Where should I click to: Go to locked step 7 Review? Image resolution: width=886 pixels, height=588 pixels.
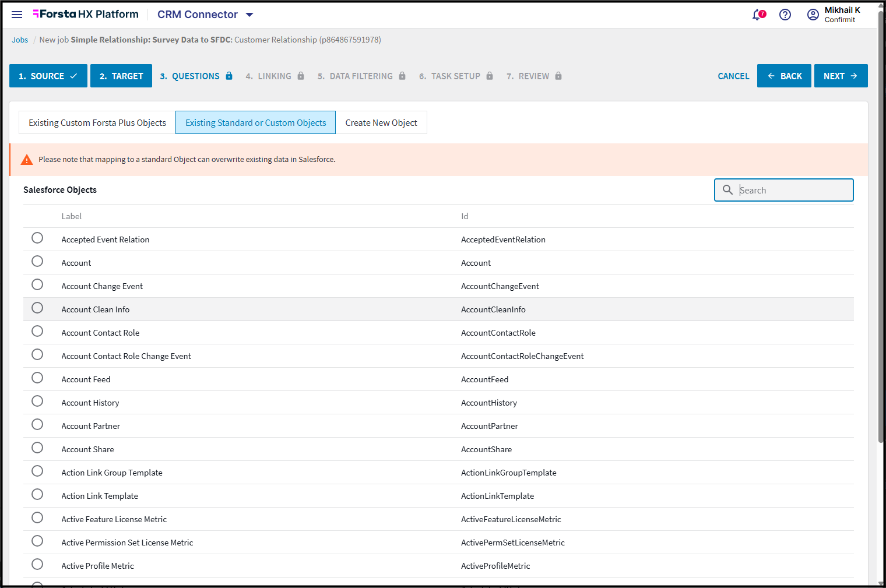[x=535, y=76]
